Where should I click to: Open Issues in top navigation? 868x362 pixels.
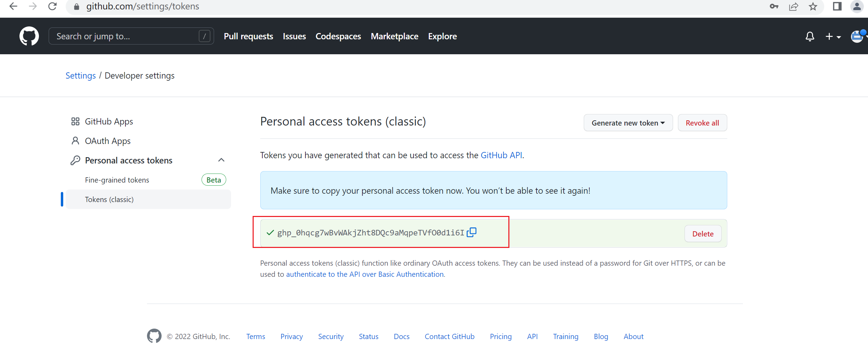(x=294, y=36)
